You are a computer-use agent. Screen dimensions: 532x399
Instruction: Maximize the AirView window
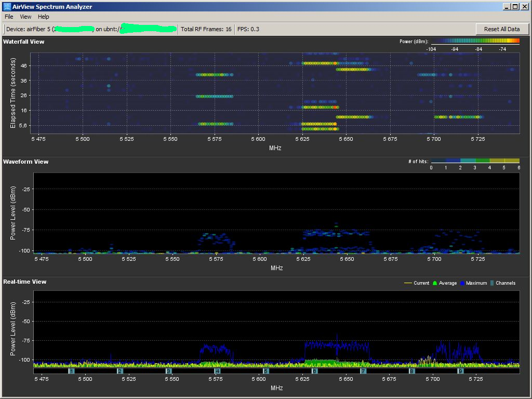click(515, 6)
